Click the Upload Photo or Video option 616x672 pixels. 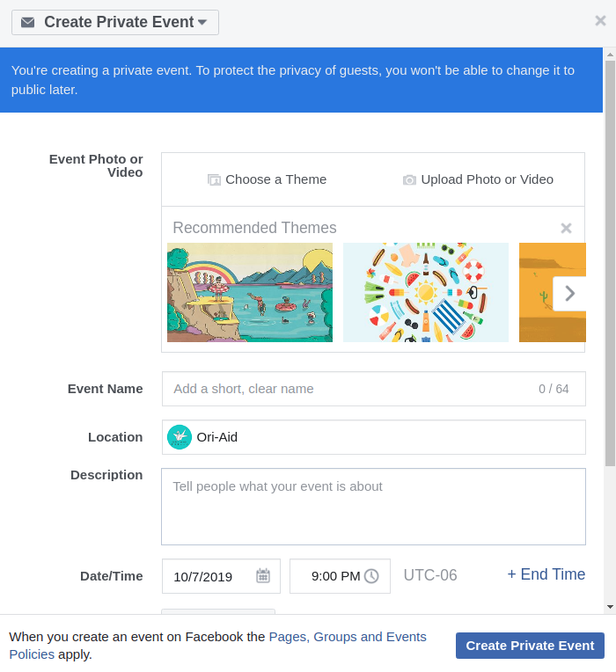point(478,179)
